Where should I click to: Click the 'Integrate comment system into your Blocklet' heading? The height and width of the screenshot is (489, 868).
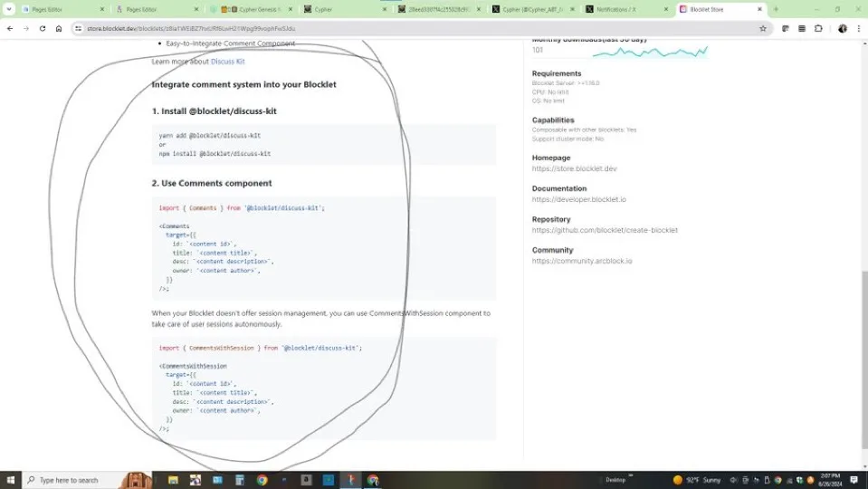[x=243, y=85]
